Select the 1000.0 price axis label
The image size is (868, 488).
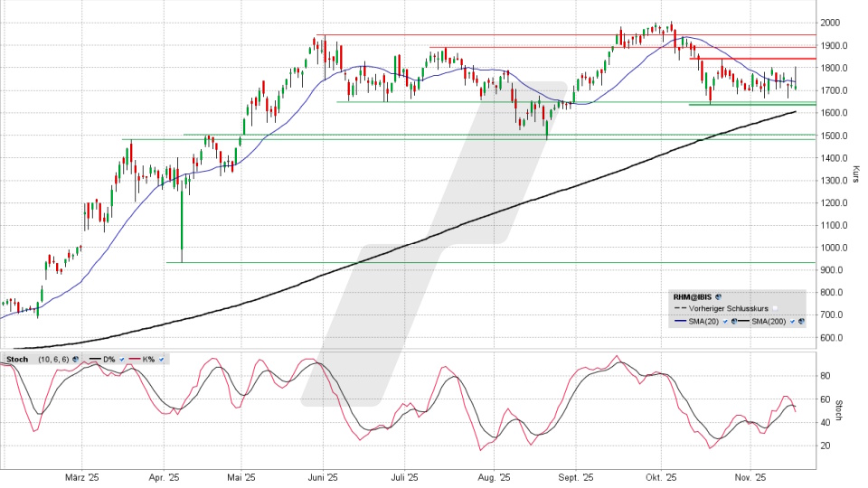pyautogui.click(x=834, y=248)
